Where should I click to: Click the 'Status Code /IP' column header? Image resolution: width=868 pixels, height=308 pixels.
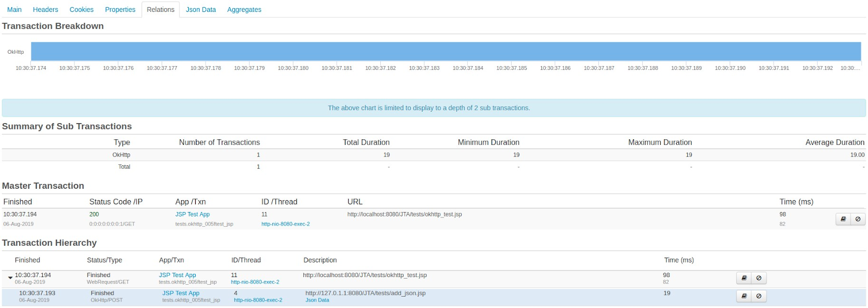[116, 202]
